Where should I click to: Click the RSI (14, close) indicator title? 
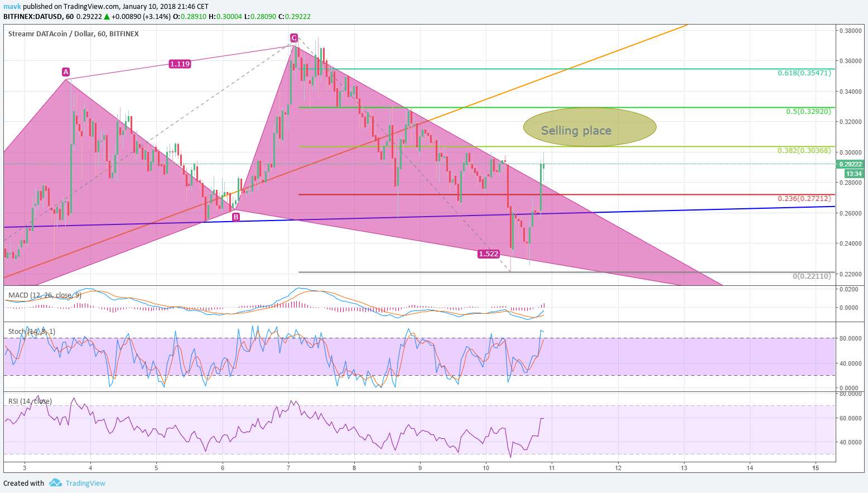tap(30, 401)
